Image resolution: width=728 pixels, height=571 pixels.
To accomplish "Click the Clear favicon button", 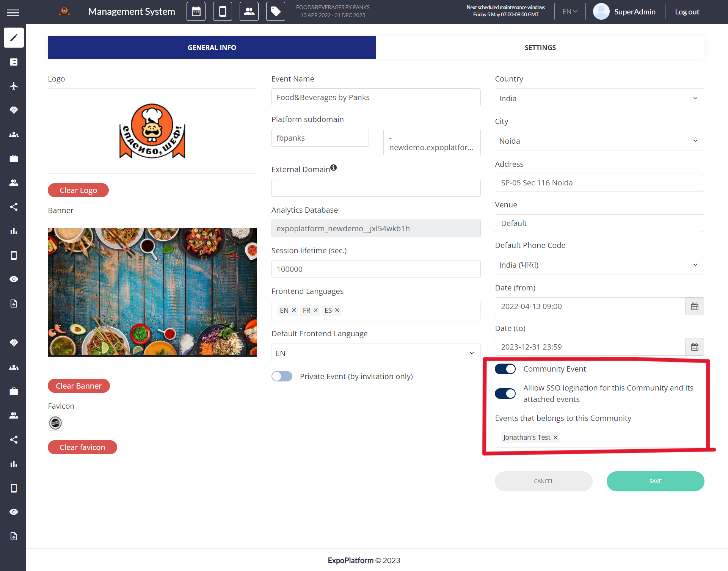I will (x=82, y=447).
